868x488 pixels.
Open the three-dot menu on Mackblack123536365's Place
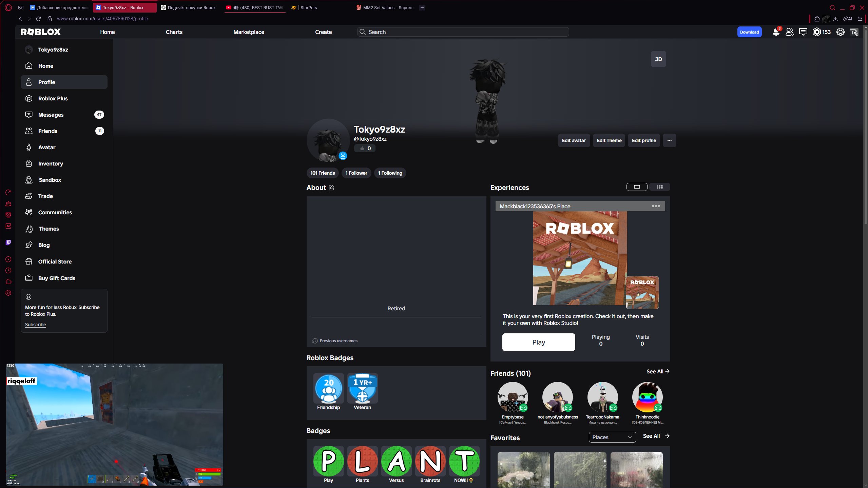[x=656, y=206]
